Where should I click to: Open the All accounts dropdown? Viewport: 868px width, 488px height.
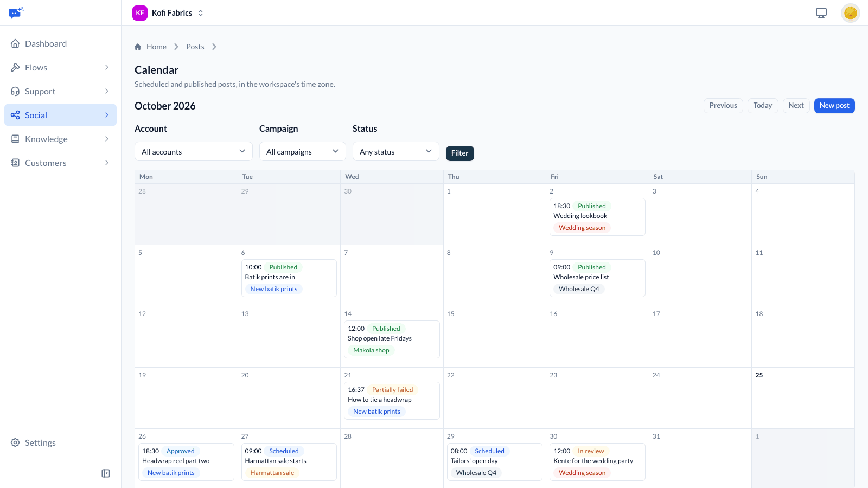194,151
